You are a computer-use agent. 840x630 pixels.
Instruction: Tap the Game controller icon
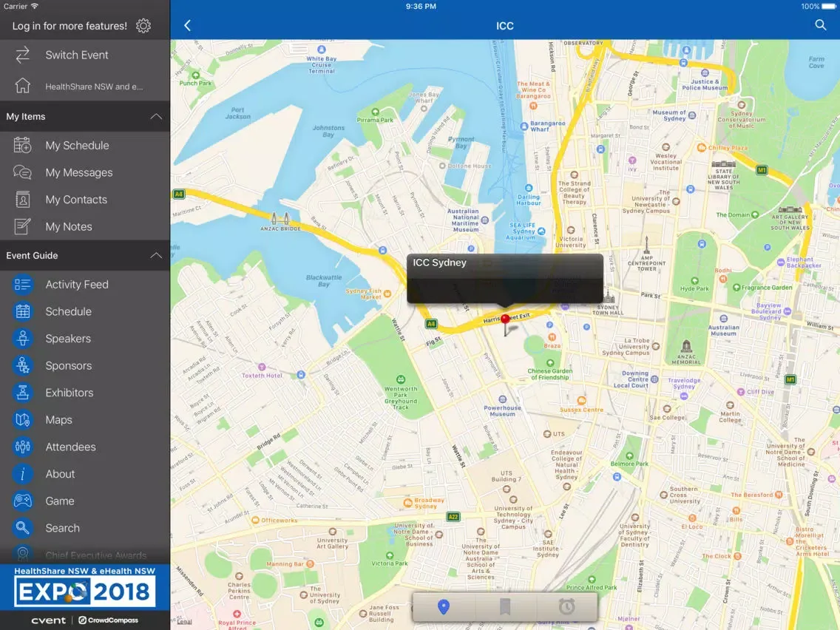(x=22, y=501)
